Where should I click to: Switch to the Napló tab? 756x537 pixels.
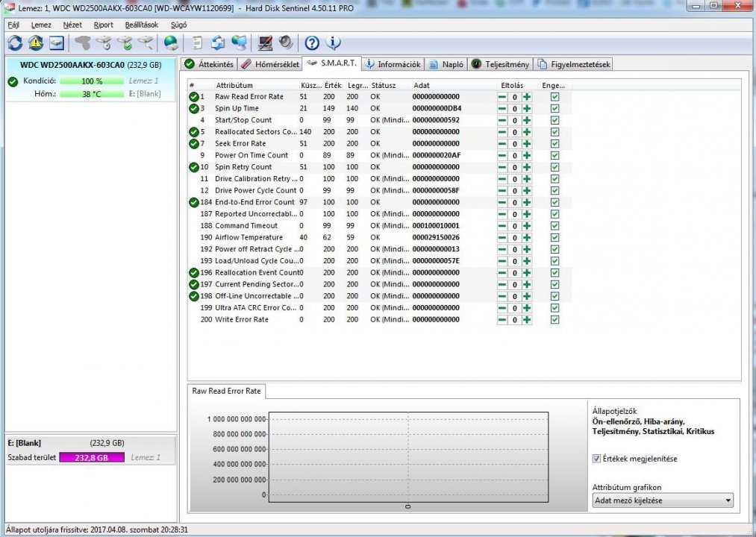click(446, 64)
